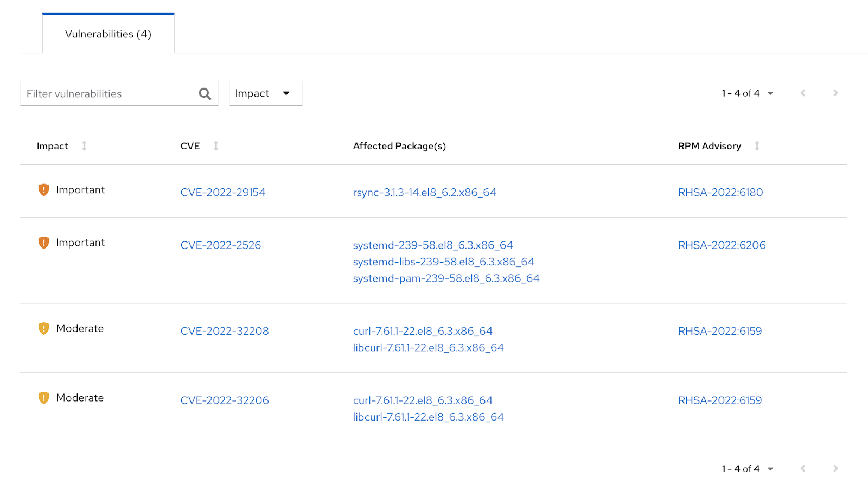
Task: Click the Moderate severity shield beside CVE-2022-32208
Action: [x=43, y=328]
